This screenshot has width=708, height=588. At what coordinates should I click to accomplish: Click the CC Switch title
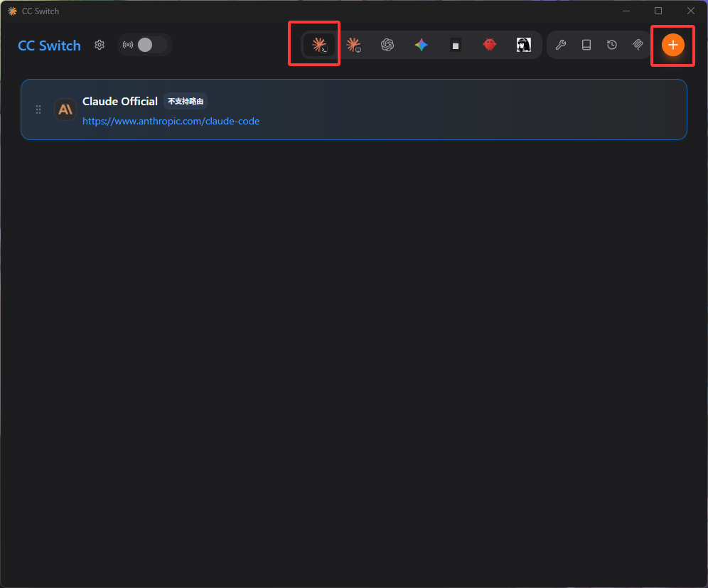point(49,46)
